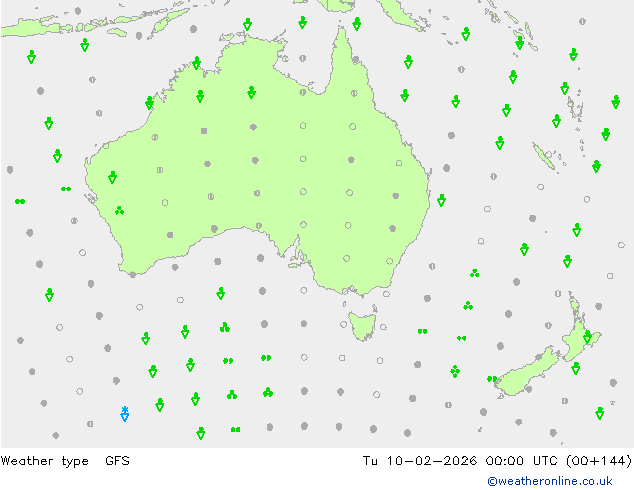Click green triple-drop rain symbol in southwest Western Australia
The width and height of the screenshot is (634, 490).
(x=119, y=211)
